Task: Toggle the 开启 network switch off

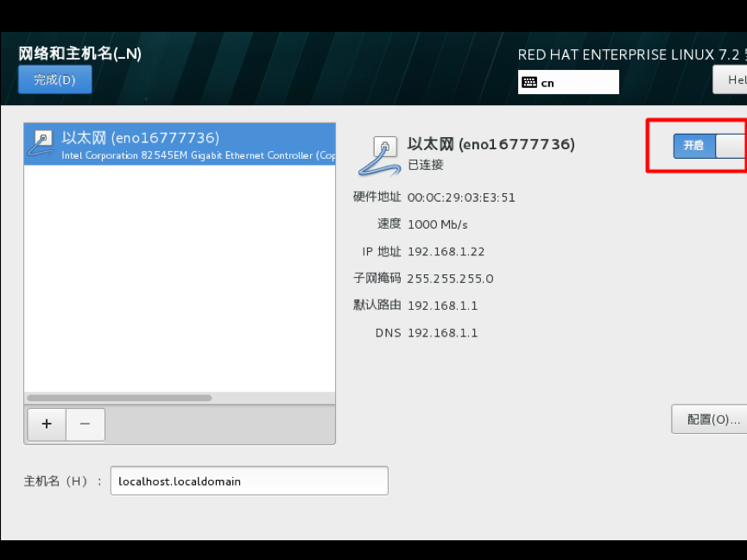Action: [710, 146]
